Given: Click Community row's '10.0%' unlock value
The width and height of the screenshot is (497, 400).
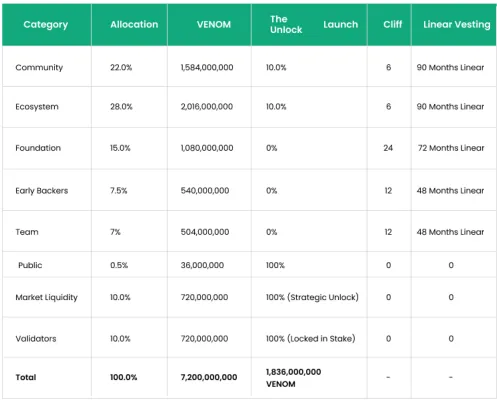Looking at the screenshot, I should [276, 67].
